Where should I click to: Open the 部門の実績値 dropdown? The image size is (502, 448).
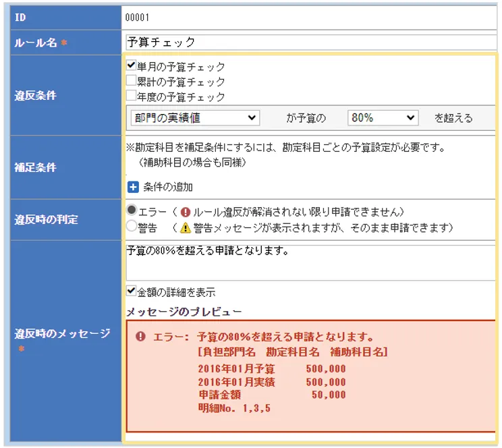[x=195, y=117]
